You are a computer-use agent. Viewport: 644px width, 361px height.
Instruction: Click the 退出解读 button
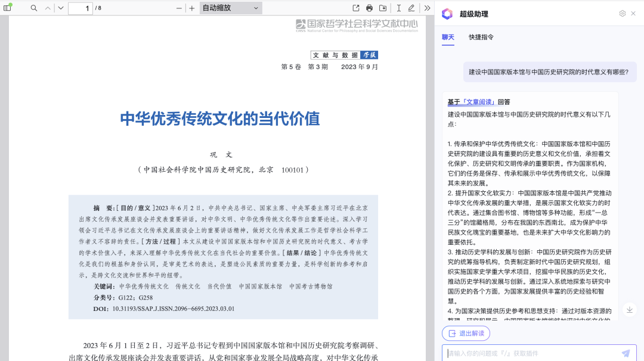(x=466, y=333)
